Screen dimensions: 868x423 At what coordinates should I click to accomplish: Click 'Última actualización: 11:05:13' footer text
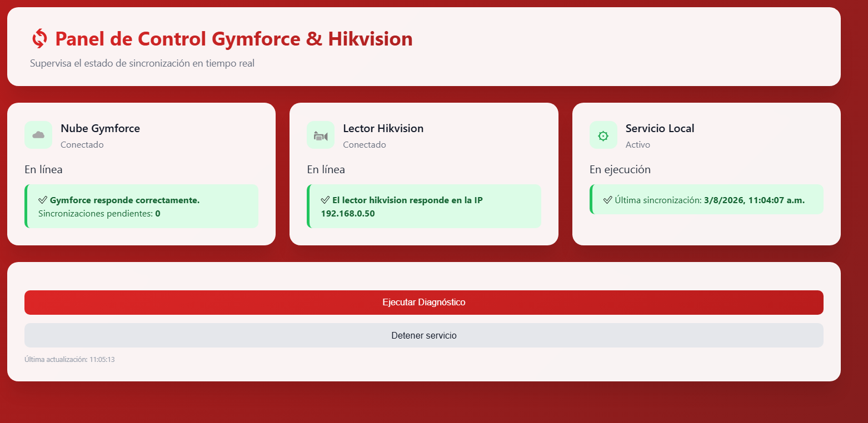coord(69,360)
